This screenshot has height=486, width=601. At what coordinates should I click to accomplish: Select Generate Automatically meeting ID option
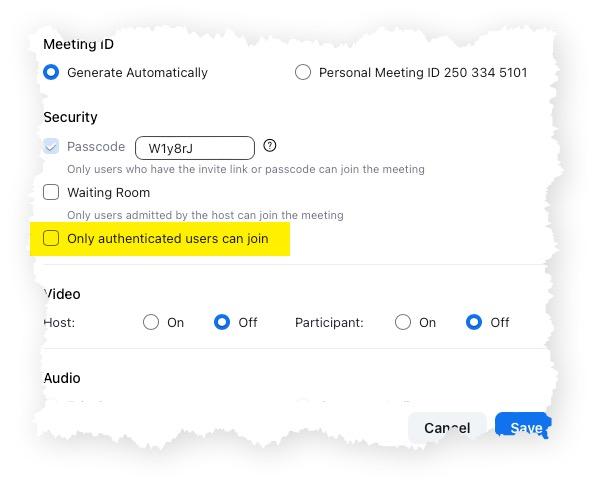point(51,72)
